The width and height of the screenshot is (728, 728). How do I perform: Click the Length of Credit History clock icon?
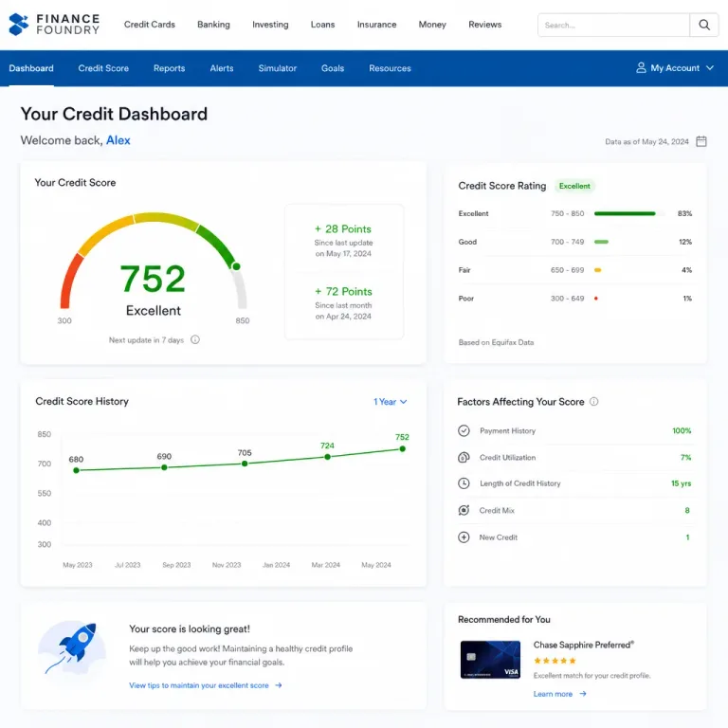coord(464,483)
